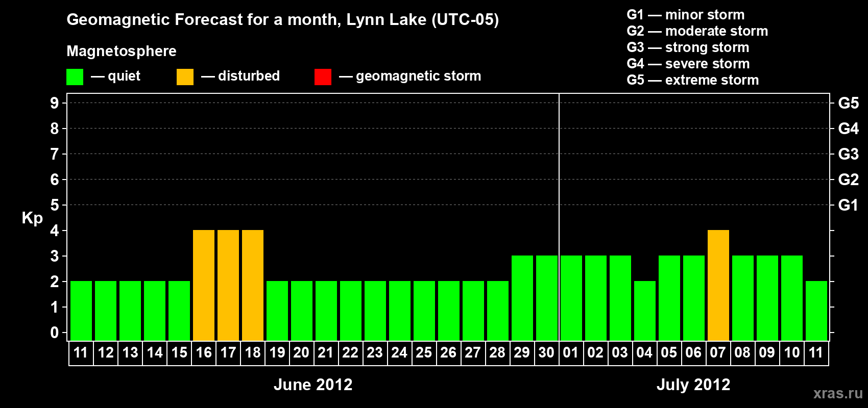
Task: Click date cell '10' in July
Action: pos(792,353)
